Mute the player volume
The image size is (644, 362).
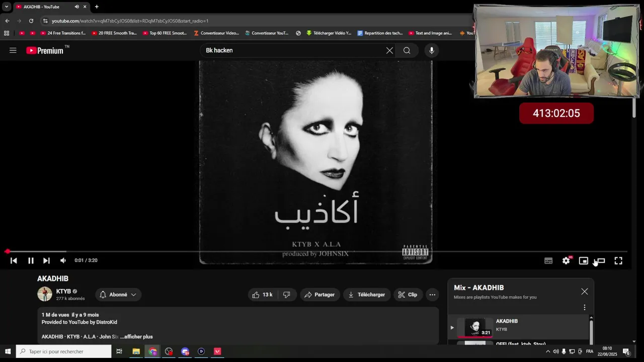pyautogui.click(x=63, y=260)
